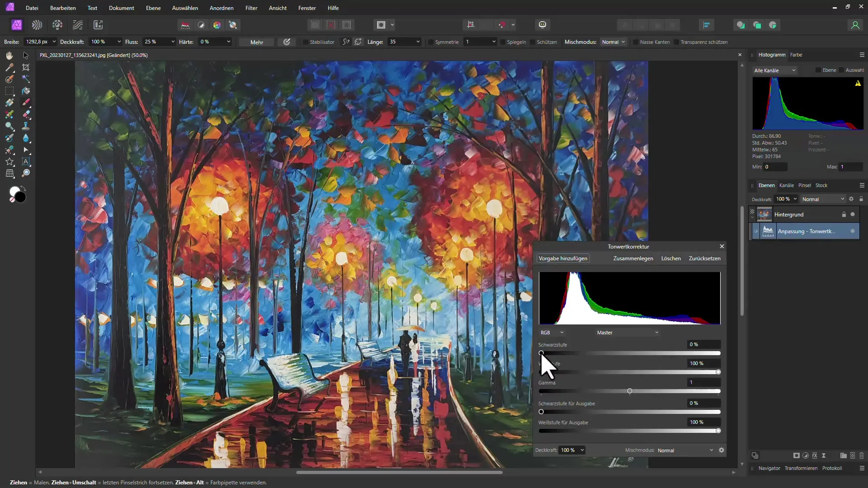Open the Fluss flow dropdown
Screen dimensions: 868x488
(173, 42)
